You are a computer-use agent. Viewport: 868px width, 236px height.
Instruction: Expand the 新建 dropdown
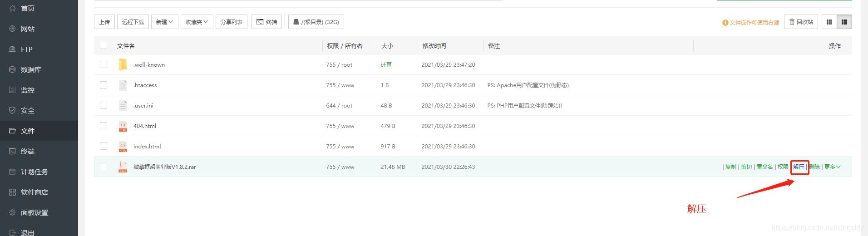[x=164, y=22]
